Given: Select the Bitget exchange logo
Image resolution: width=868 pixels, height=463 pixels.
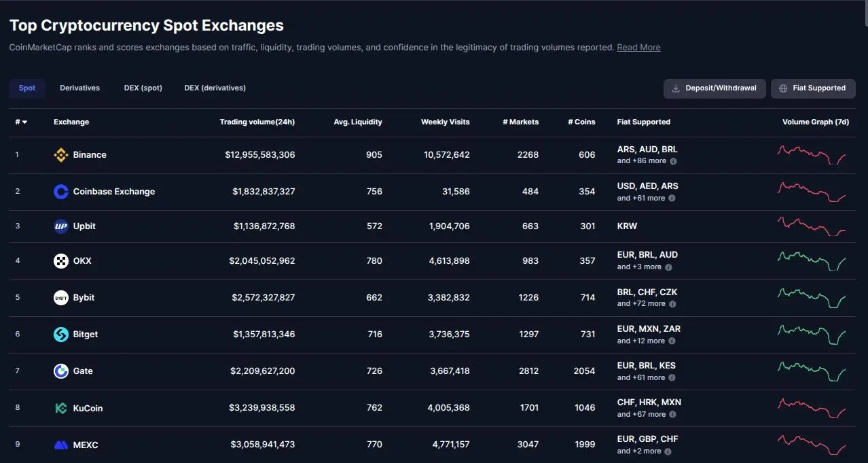Looking at the screenshot, I should tap(60, 334).
